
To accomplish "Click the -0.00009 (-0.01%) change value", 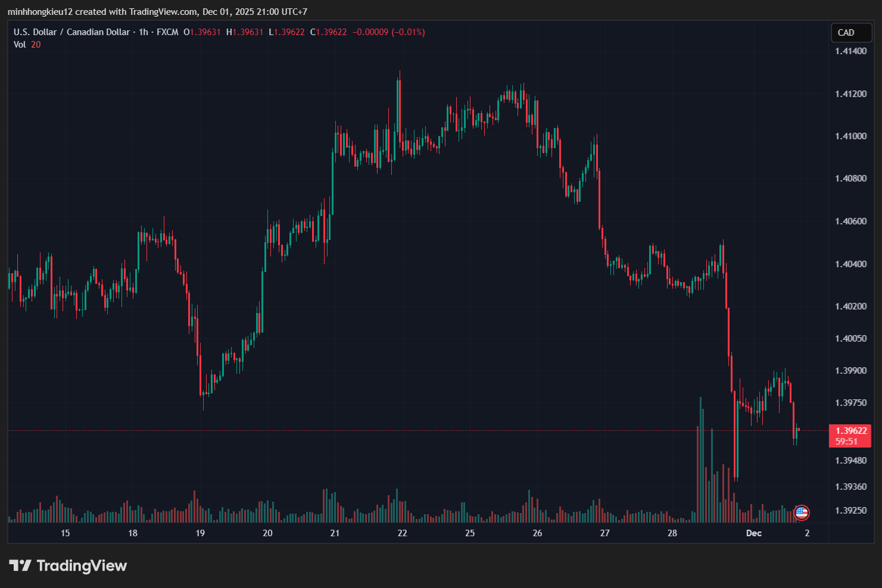I will tap(388, 32).
